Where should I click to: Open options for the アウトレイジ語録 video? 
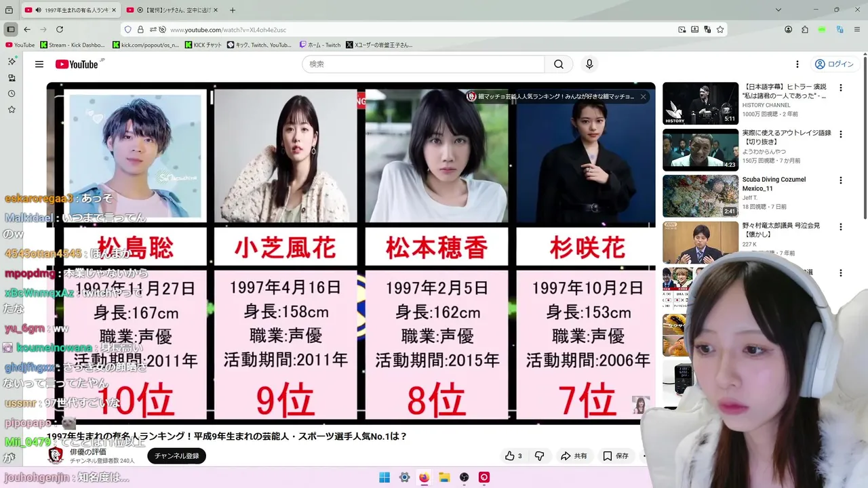pos(841,134)
